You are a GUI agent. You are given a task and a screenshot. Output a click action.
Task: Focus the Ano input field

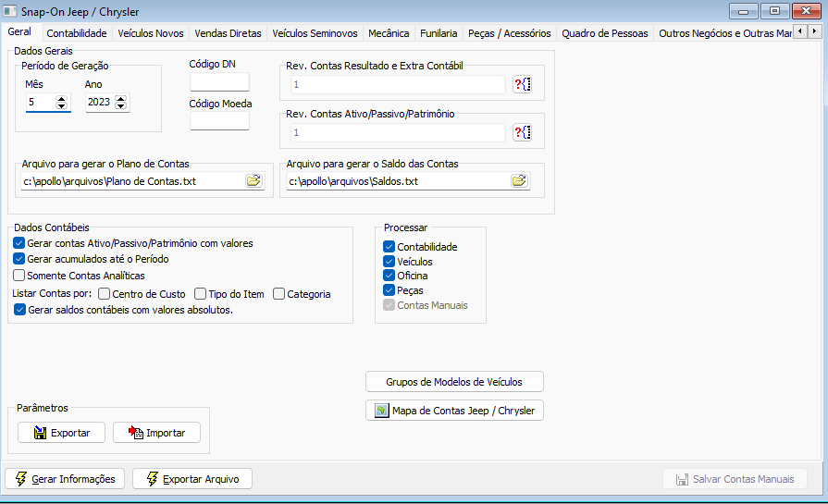pos(100,103)
